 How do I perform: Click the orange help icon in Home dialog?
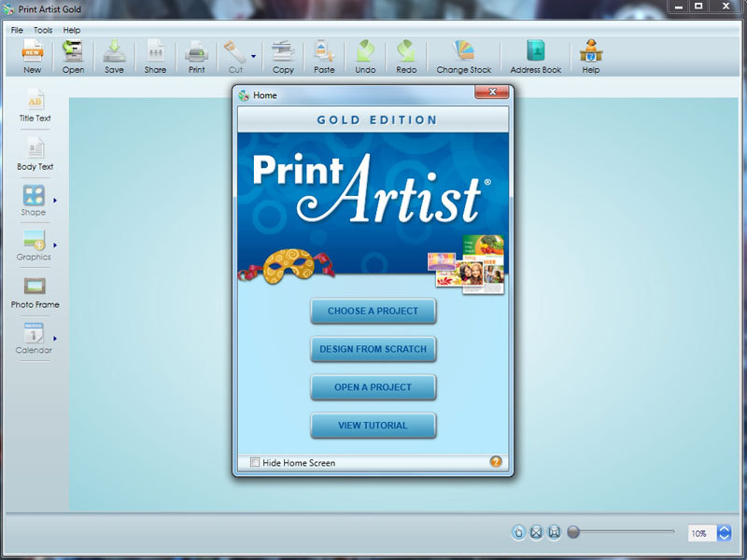click(x=496, y=461)
